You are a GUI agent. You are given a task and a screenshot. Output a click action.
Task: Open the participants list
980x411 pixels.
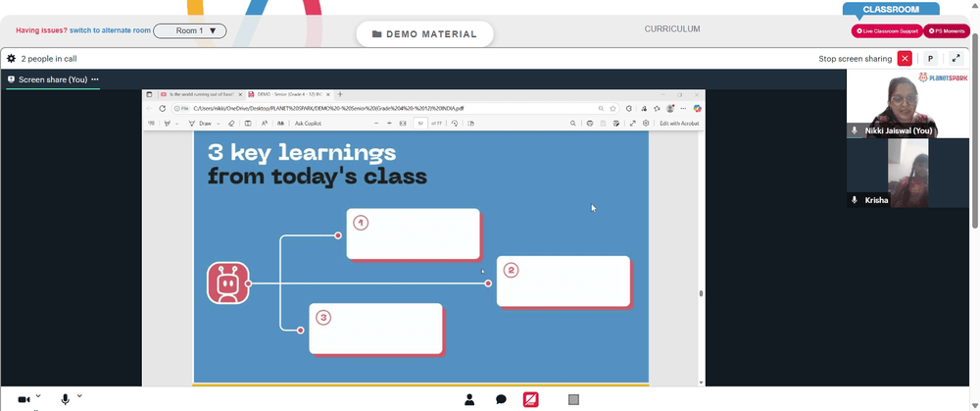(469, 400)
